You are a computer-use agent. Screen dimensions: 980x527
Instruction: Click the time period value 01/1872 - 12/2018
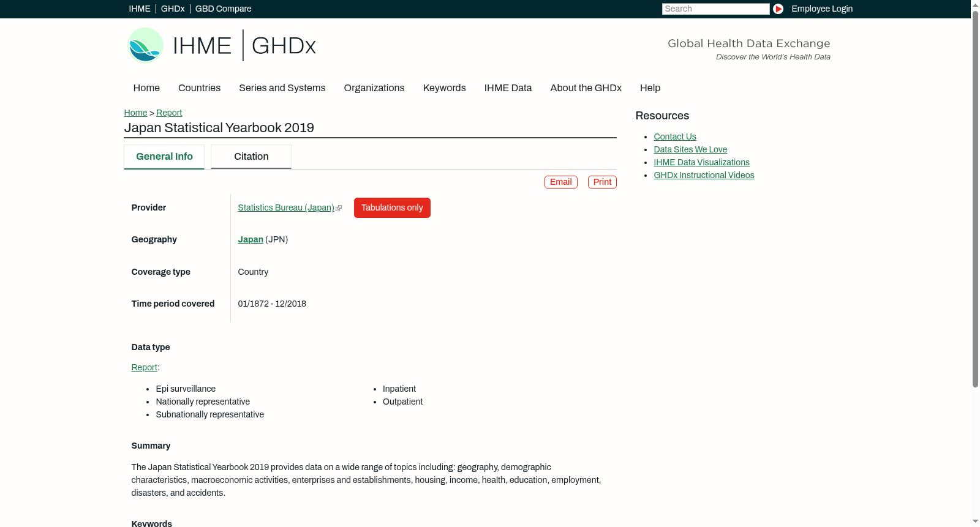[272, 304]
